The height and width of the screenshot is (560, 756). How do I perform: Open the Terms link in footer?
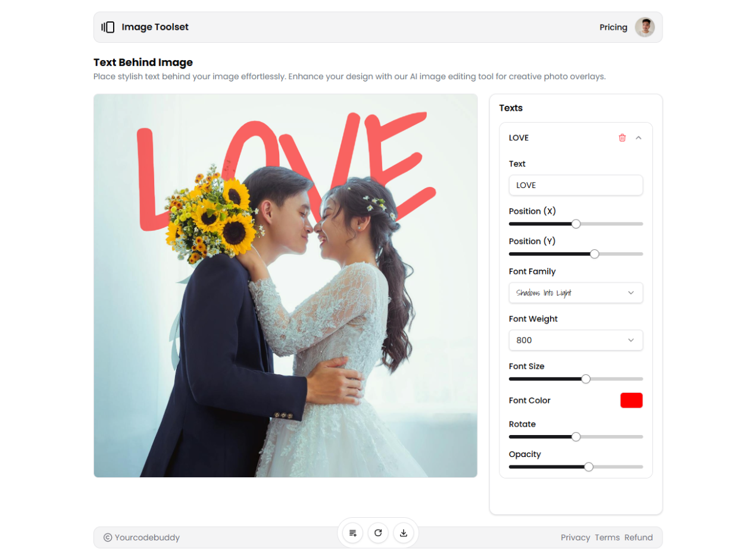(x=607, y=537)
